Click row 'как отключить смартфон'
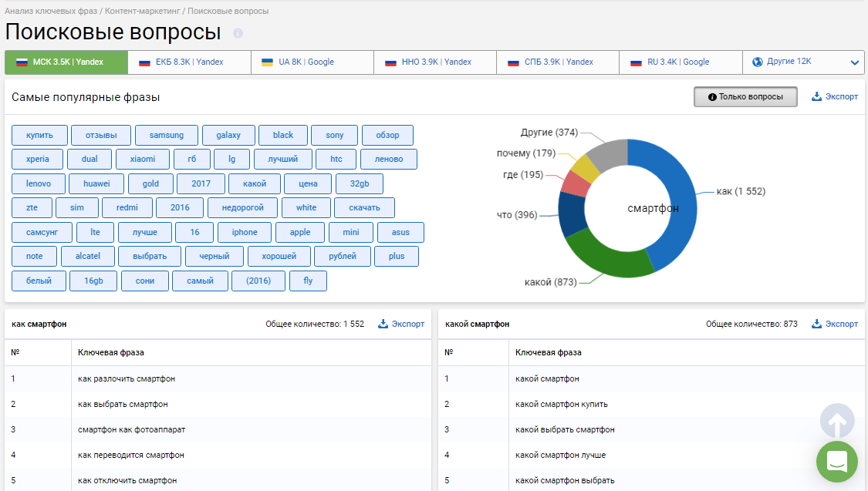The width and height of the screenshot is (868, 491). click(218, 480)
